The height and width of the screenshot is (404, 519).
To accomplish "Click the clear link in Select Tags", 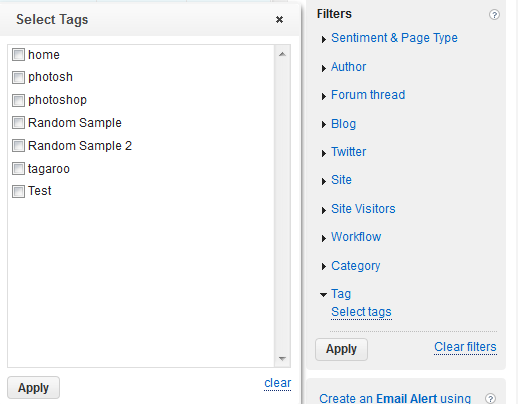I will tap(278, 383).
